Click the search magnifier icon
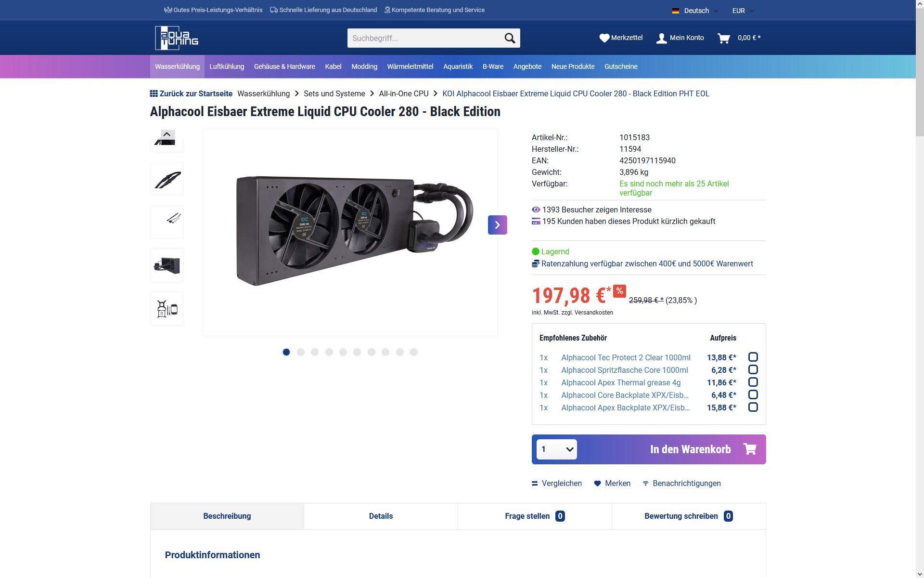Image resolution: width=924 pixels, height=578 pixels. [x=510, y=38]
